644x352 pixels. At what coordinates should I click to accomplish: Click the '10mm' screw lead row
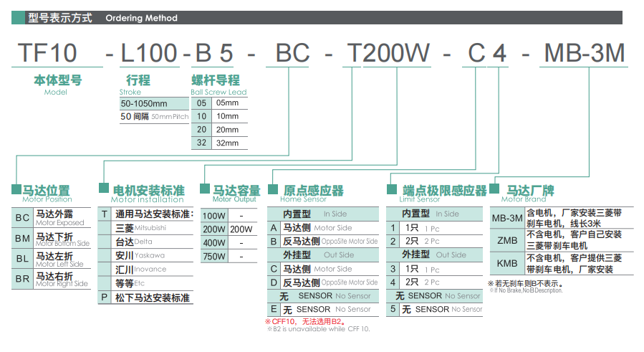point(219,116)
